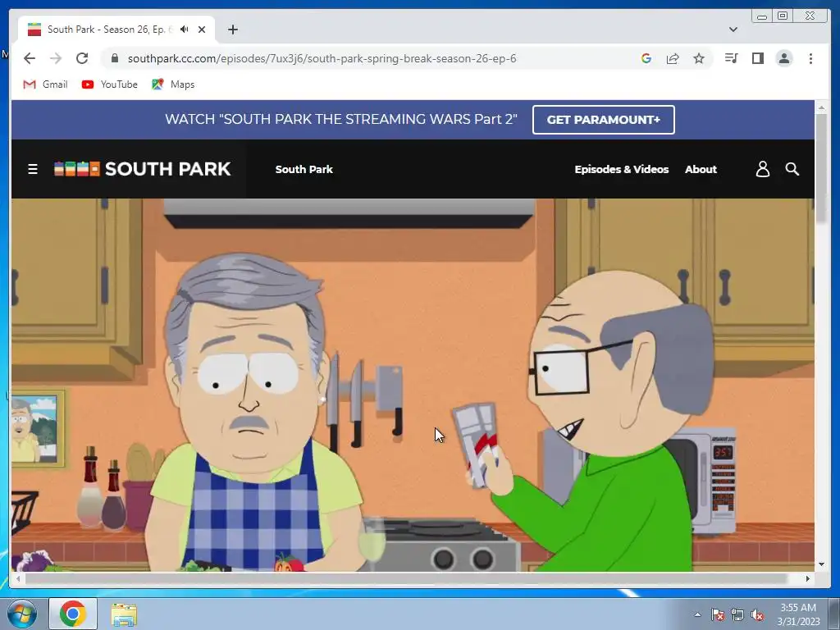Show hidden system tray icons
Image resolution: width=840 pixels, height=630 pixels.
[x=697, y=614]
